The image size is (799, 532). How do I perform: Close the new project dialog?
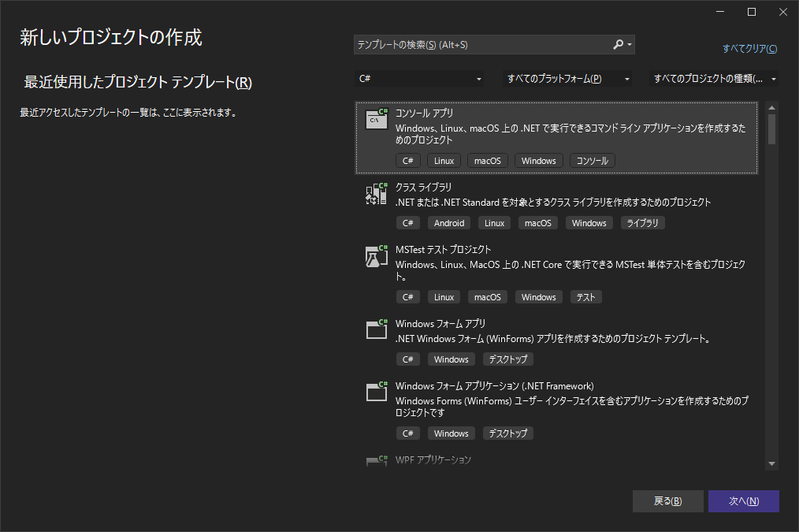783,12
